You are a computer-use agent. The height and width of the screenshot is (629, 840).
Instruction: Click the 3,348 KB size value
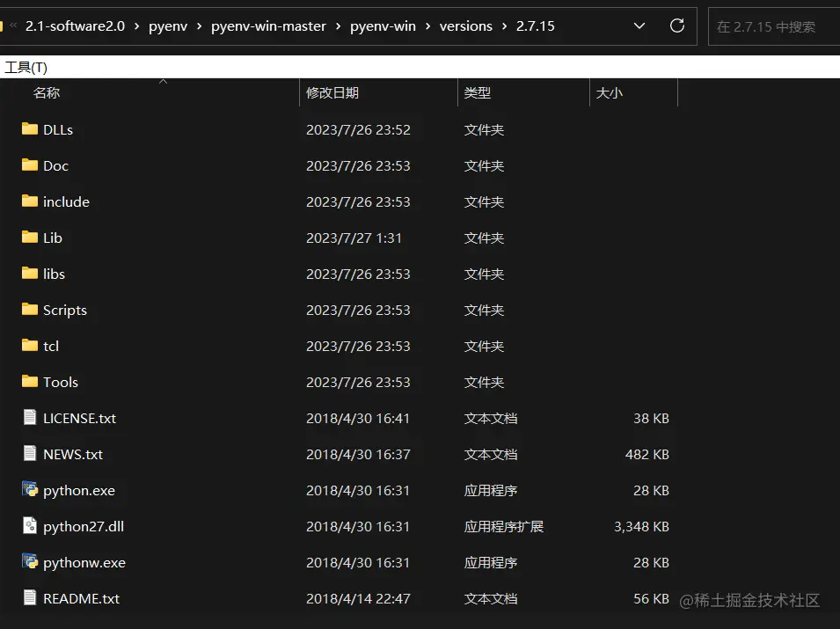641,527
